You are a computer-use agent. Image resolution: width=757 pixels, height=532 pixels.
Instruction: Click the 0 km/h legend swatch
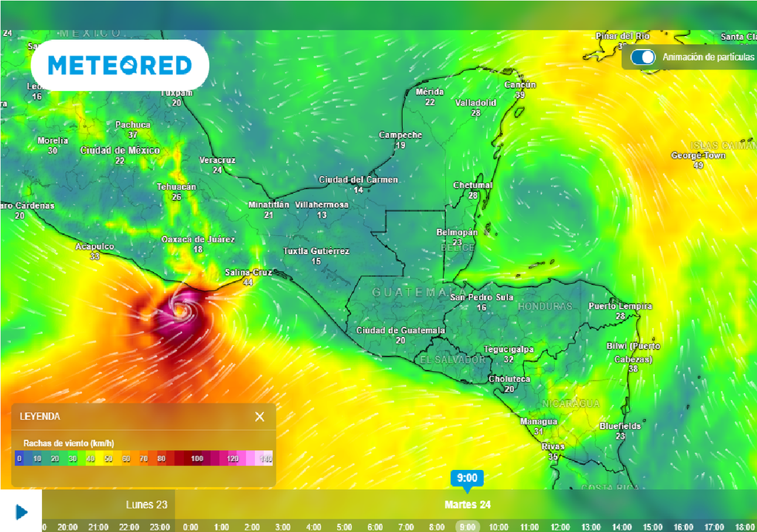click(18, 458)
